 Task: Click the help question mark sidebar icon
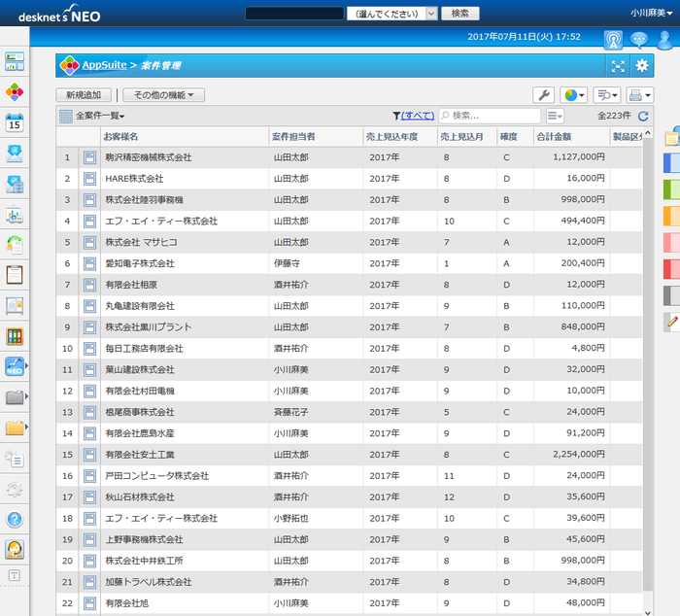click(15, 519)
